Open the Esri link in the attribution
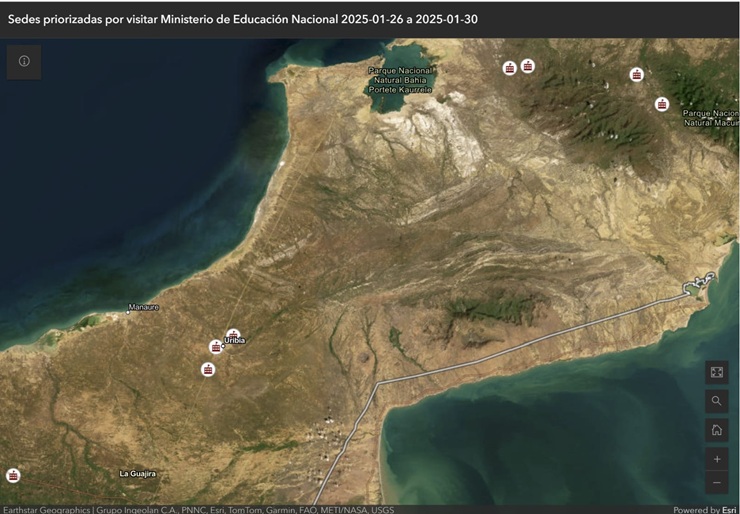Viewport: 740px width, 514px height. coord(729,509)
